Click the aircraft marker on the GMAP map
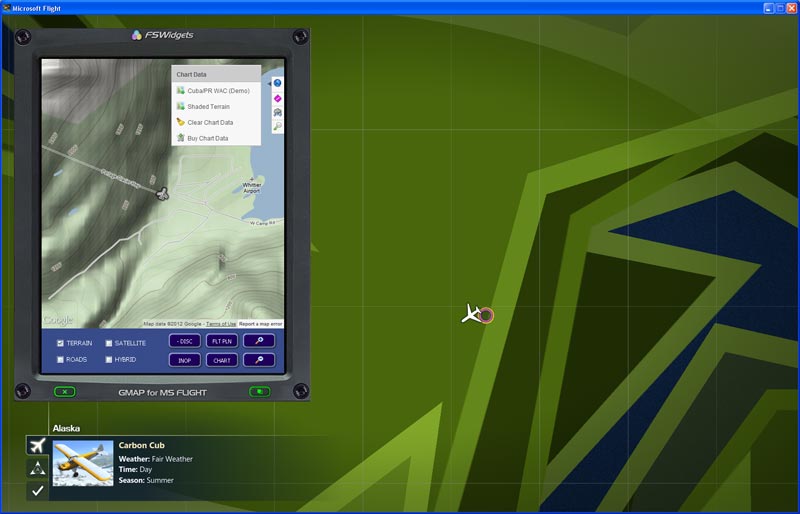 pyautogui.click(x=163, y=194)
